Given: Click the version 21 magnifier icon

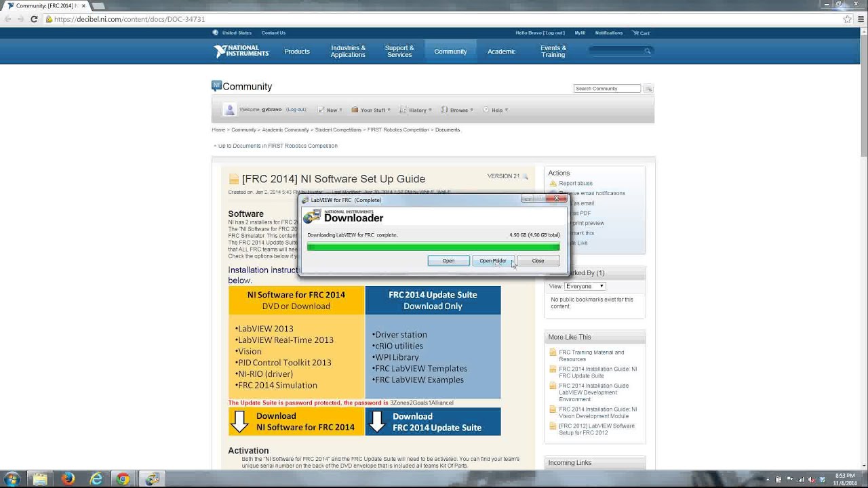Looking at the screenshot, I should click(x=525, y=176).
